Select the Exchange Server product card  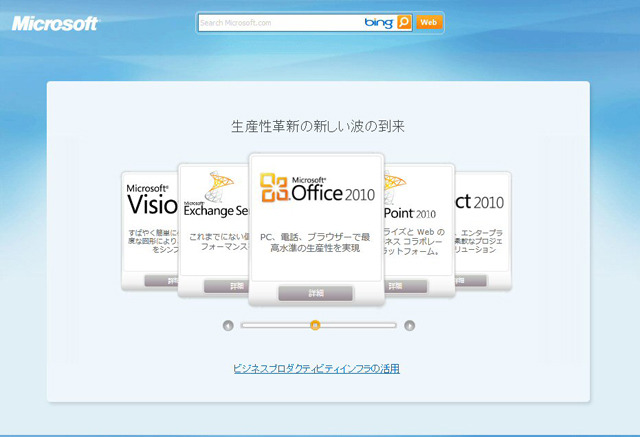tap(213, 230)
